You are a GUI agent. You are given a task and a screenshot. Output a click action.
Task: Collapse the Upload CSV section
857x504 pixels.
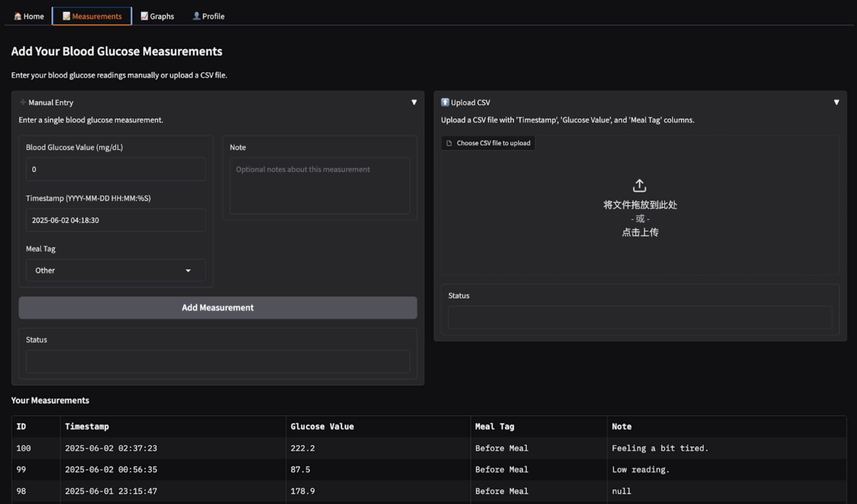pos(836,102)
